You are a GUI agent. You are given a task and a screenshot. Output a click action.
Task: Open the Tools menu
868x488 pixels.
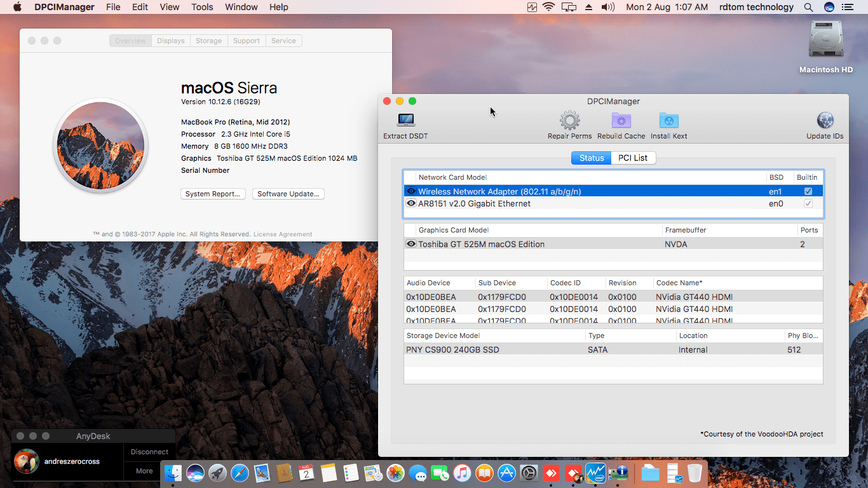pos(202,7)
